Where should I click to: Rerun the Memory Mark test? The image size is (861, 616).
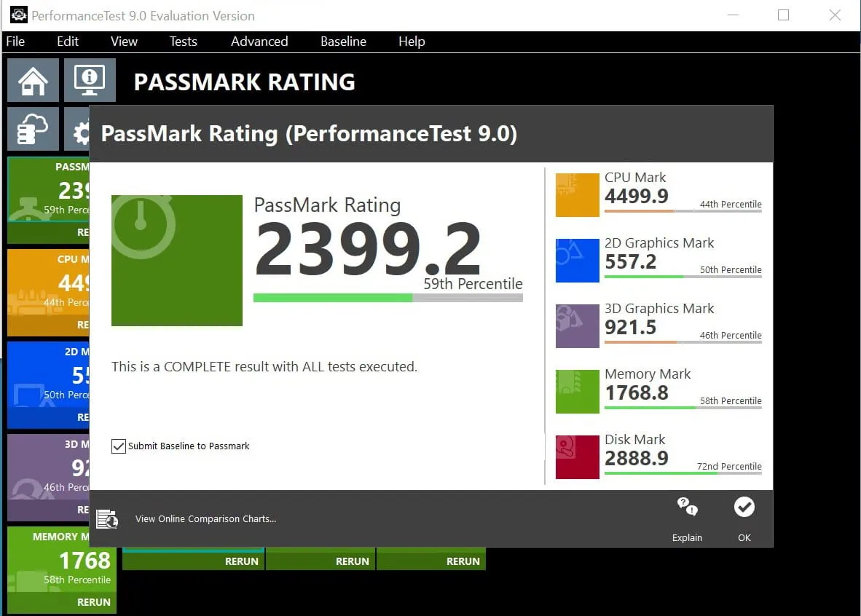pos(94,602)
